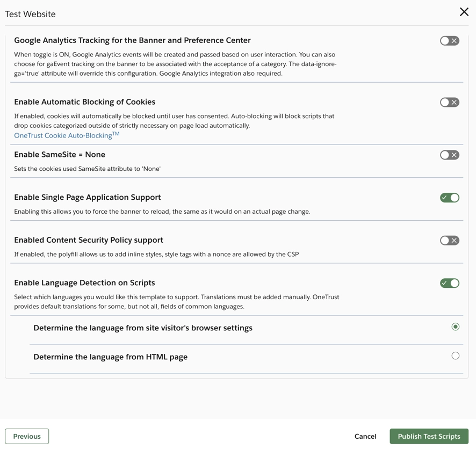Click Publish Test Scripts

(429, 436)
